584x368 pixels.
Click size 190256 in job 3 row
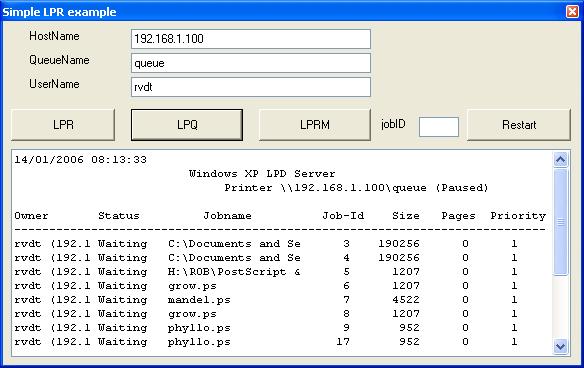(x=399, y=244)
